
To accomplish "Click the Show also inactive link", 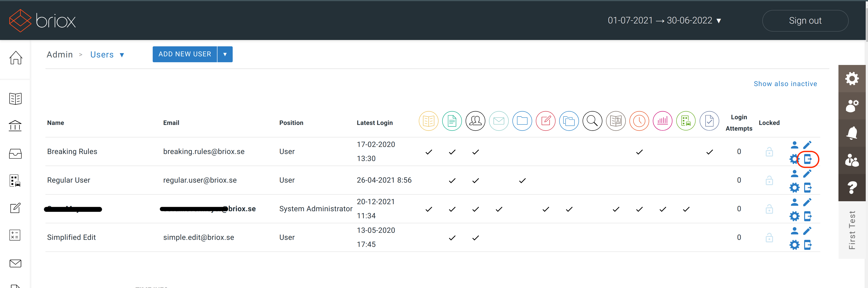I will tap(786, 84).
